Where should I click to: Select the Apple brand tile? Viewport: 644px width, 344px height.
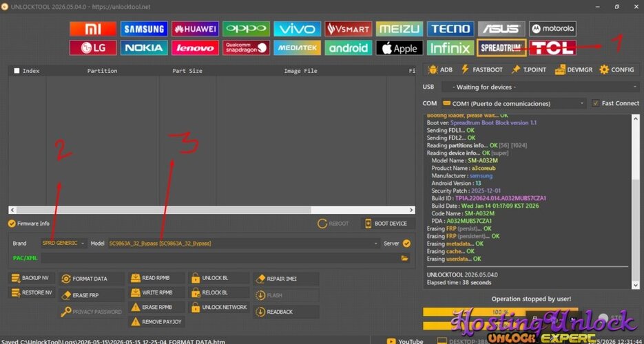(399, 47)
